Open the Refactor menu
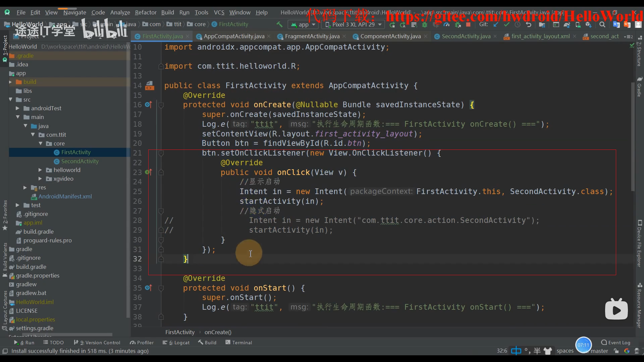 [146, 12]
